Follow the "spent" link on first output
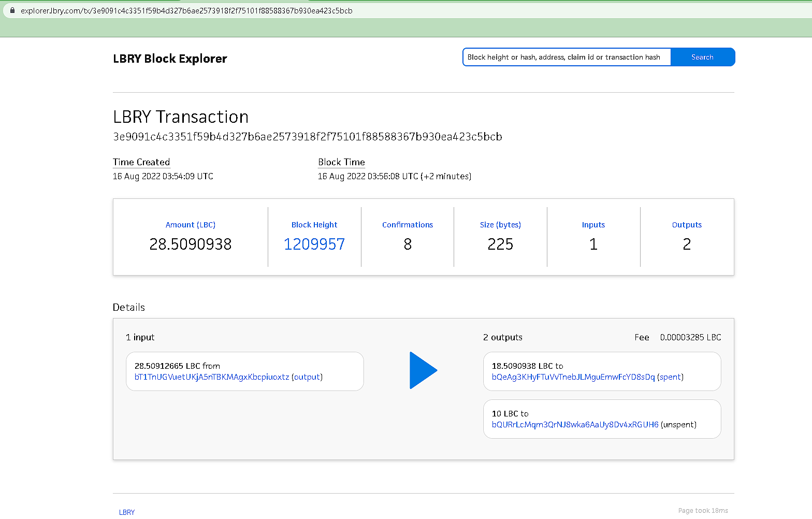The width and height of the screenshot is (812, 519). click(671, 377)
